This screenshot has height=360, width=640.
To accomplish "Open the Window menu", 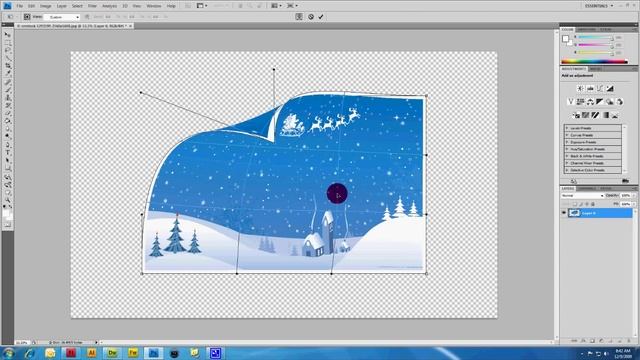I will [x=154, y=6].
